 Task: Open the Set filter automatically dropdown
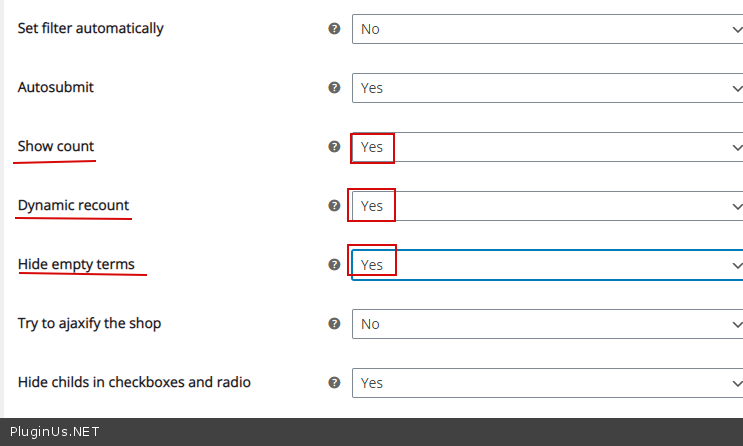(546, 29)
